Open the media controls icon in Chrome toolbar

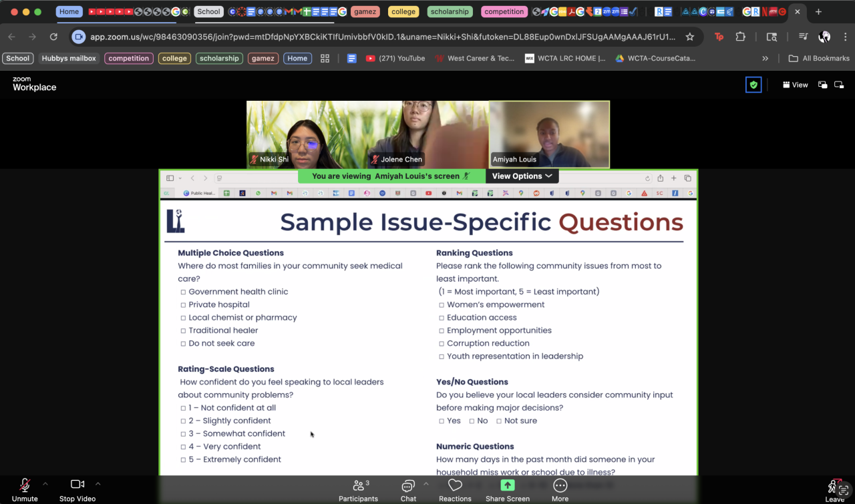[803, 37]
